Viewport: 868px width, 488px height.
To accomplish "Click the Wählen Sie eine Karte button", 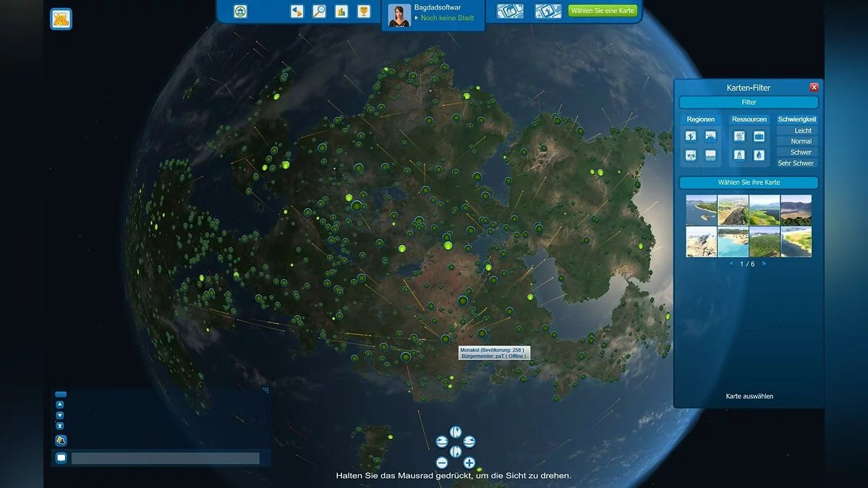I will pos(603,11).
